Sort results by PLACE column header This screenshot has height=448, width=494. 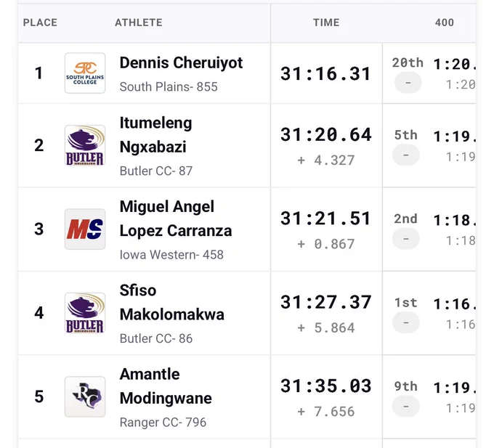(x=40, y=23)
